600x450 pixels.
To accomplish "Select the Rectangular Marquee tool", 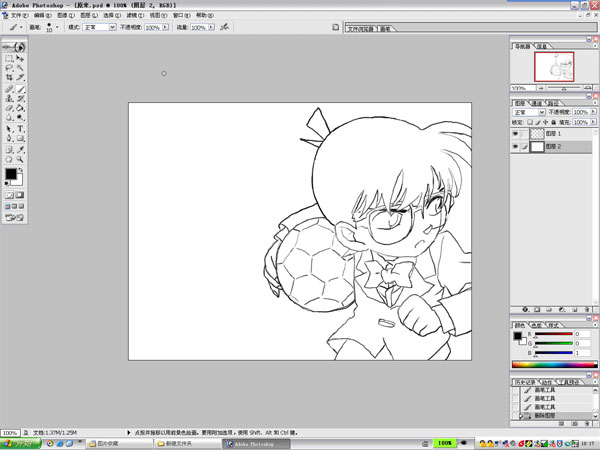I will pyautogui.click(x=9, y=59).
